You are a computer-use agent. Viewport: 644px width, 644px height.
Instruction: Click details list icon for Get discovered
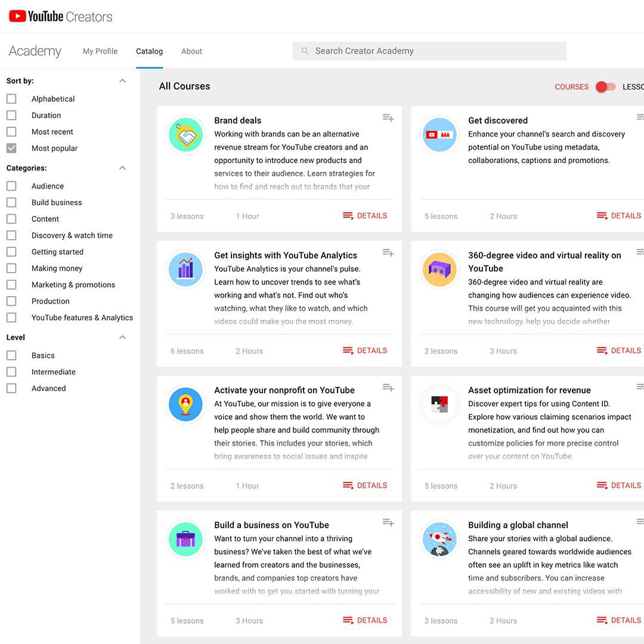(x=602, y=216)
